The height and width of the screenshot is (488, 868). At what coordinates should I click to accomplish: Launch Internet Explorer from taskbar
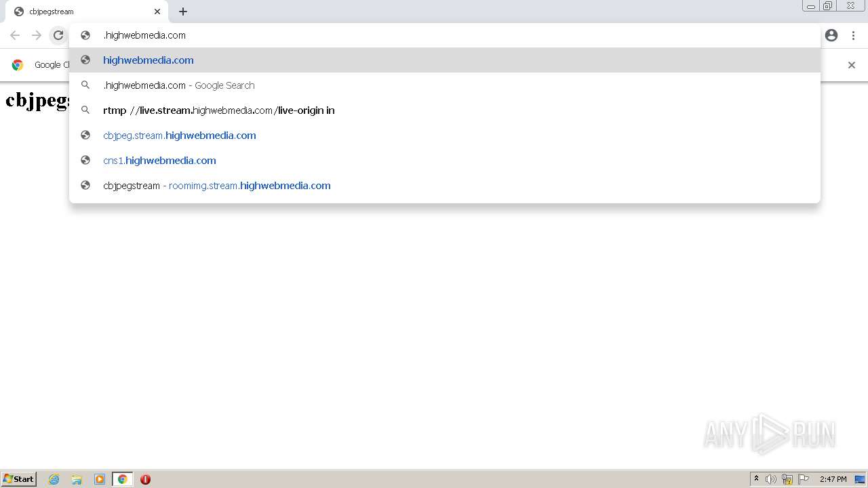(54, 479)
